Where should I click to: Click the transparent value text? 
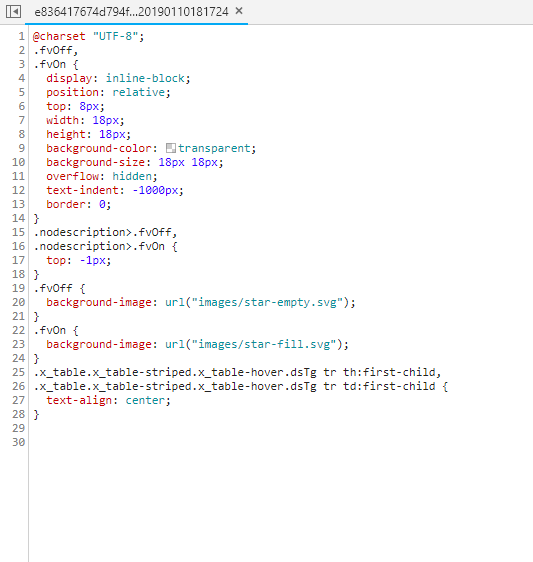[x=214, y=148]
